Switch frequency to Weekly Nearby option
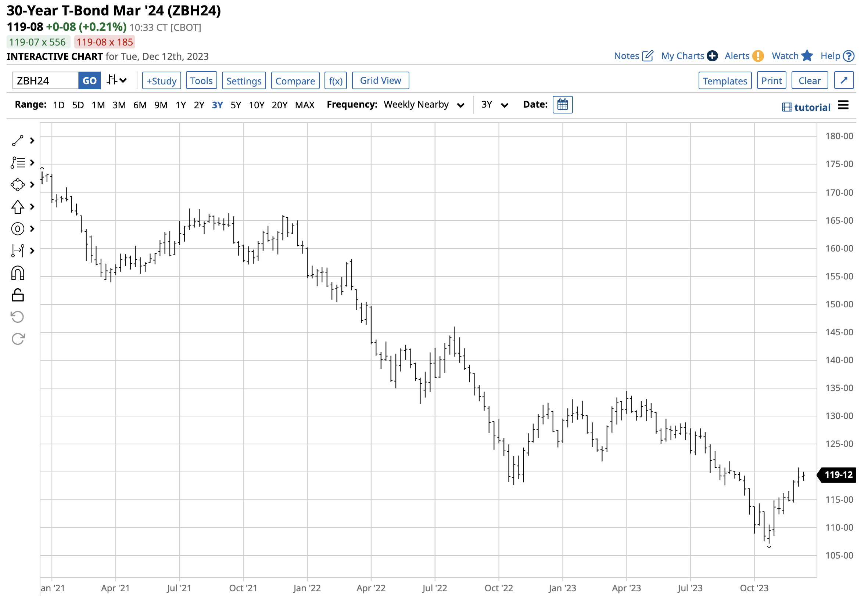 click(416, 105)
